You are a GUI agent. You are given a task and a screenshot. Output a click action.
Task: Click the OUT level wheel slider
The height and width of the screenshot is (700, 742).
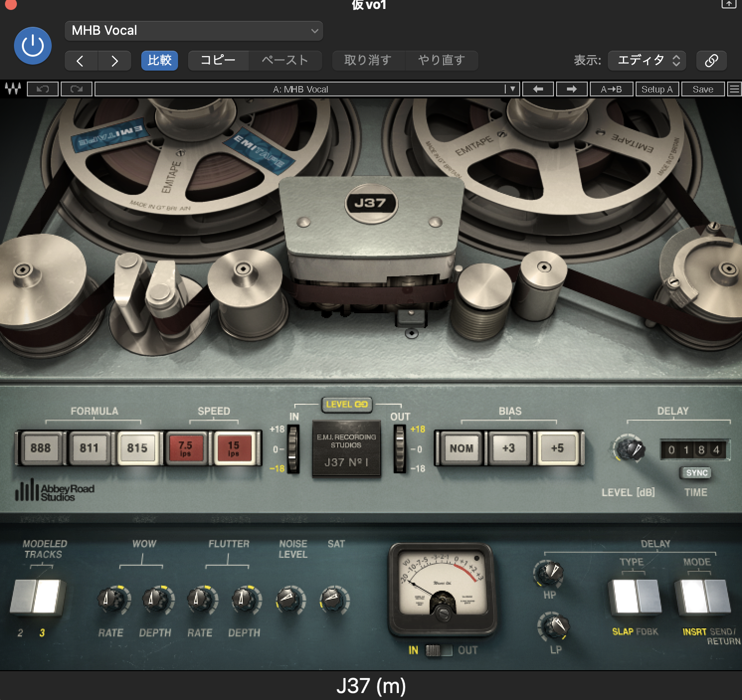coord(399,448)
